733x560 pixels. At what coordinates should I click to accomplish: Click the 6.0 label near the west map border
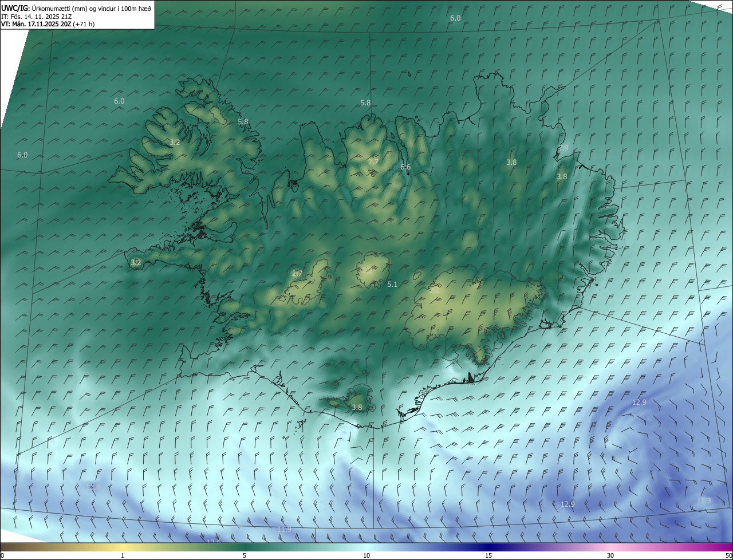pyautogui.click(x=22, y=155)
